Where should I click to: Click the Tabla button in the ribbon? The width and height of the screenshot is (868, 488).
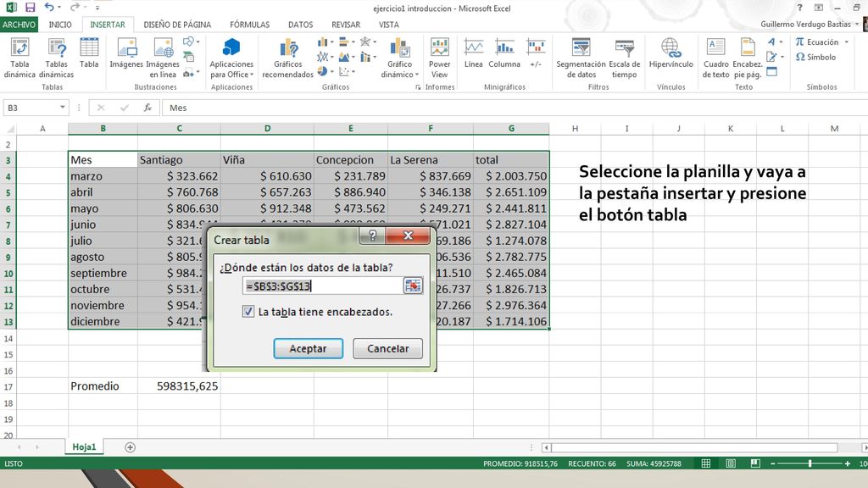click(x=88, y=53)
